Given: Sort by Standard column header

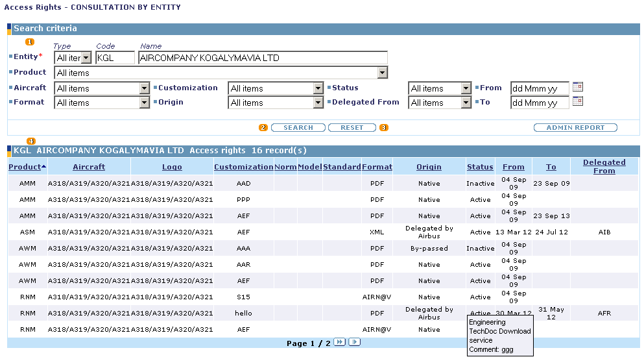Looking at the screenshot, I should [342, 167].
